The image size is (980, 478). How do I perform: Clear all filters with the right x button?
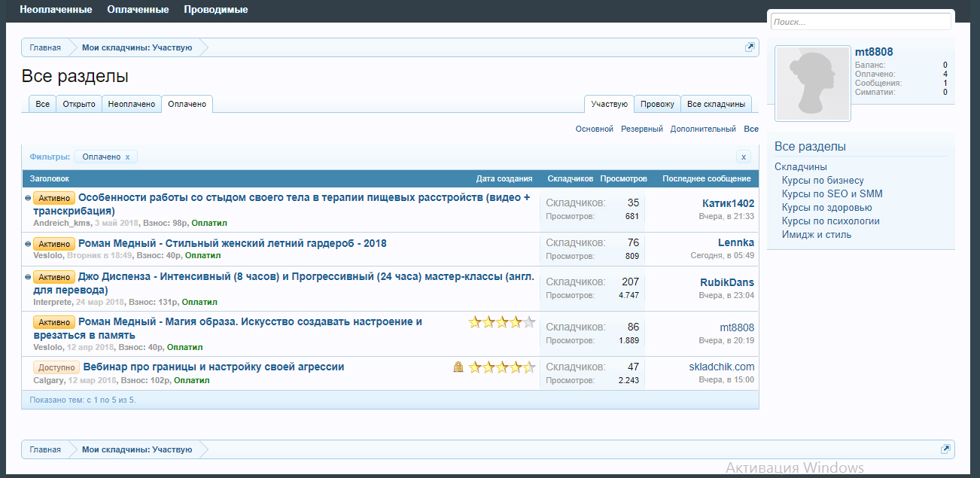744,157
